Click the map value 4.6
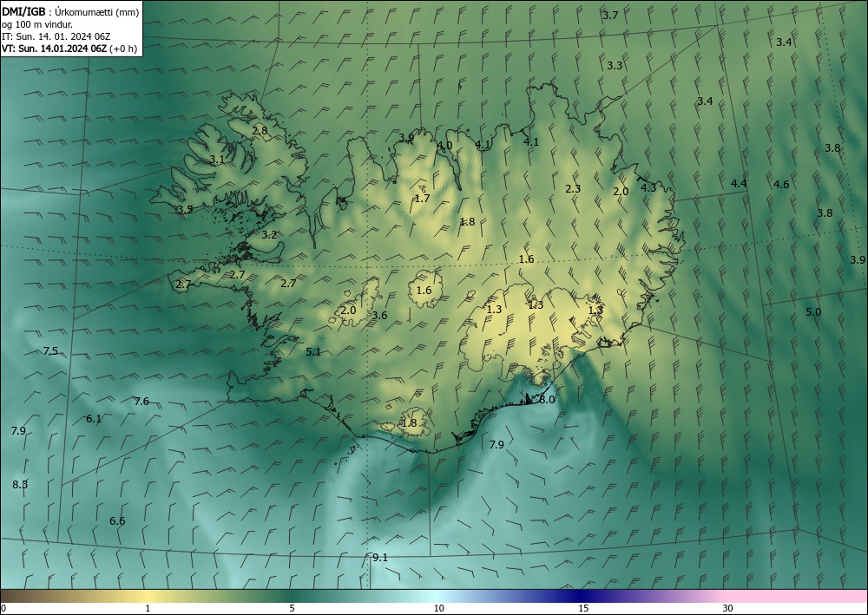868x615 pixels. (781, 185)
